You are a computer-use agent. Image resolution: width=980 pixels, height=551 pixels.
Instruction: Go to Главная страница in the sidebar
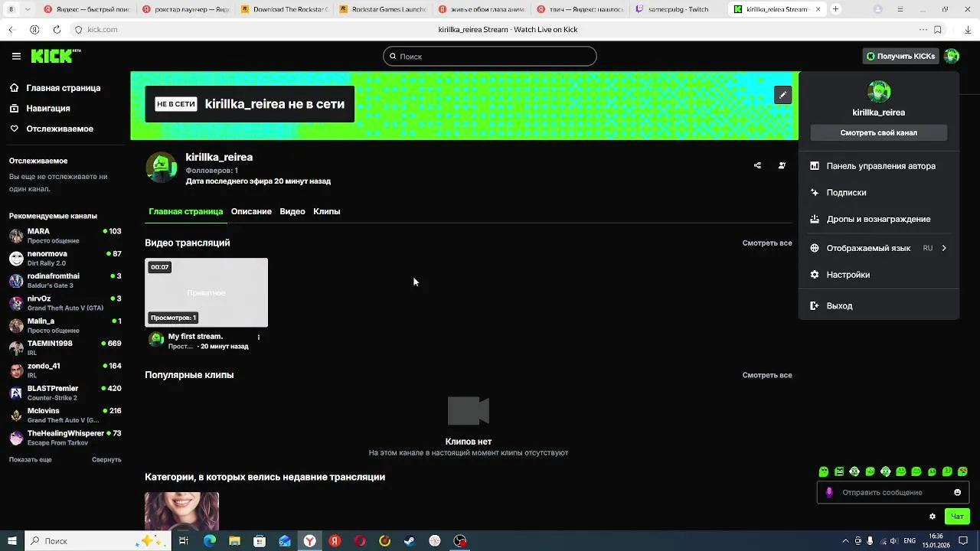click(x=55, y=88)
